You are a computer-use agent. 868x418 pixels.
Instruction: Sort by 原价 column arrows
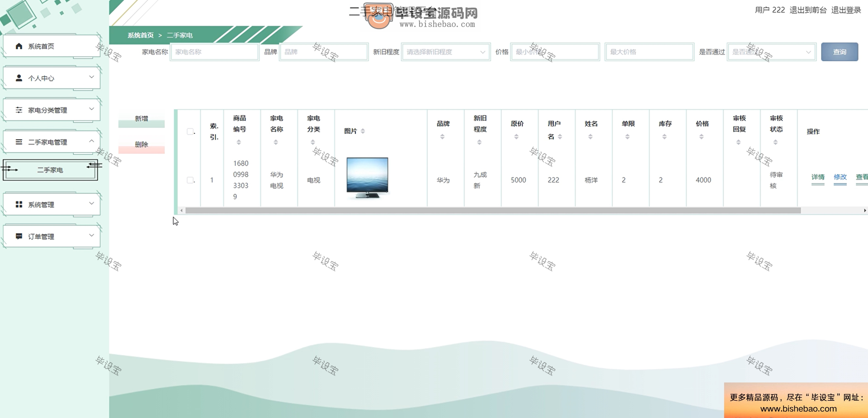click(516, 137)
